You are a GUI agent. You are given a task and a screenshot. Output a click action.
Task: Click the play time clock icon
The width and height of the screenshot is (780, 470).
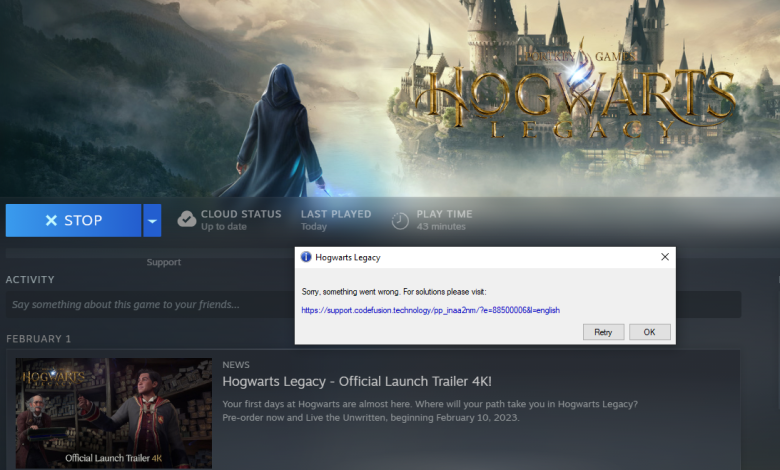(400, 221)
